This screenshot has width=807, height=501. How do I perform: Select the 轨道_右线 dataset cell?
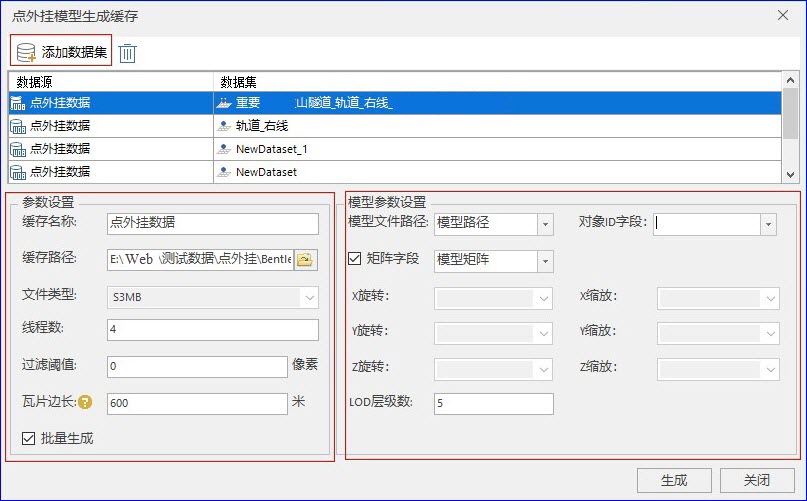coord(498,126)
